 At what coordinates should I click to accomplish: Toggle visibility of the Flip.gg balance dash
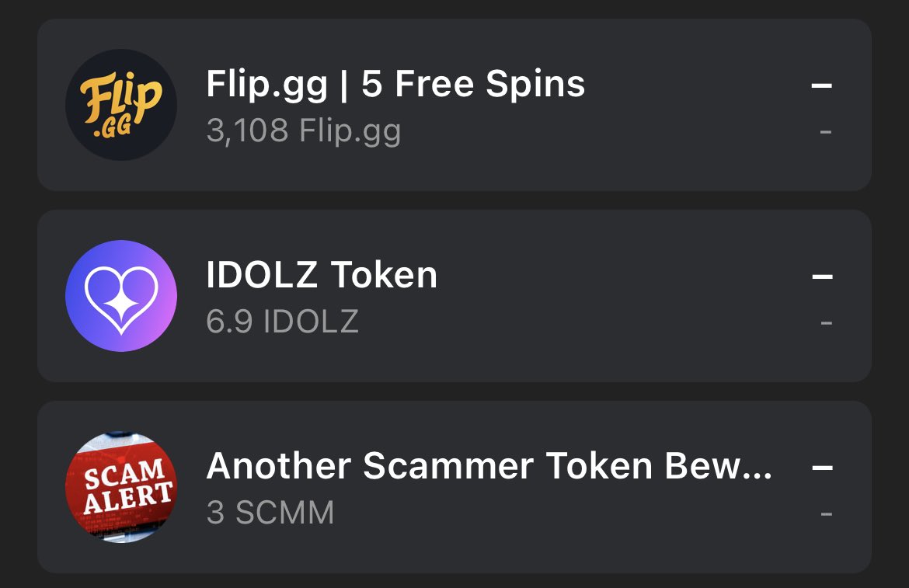[825, 134]
